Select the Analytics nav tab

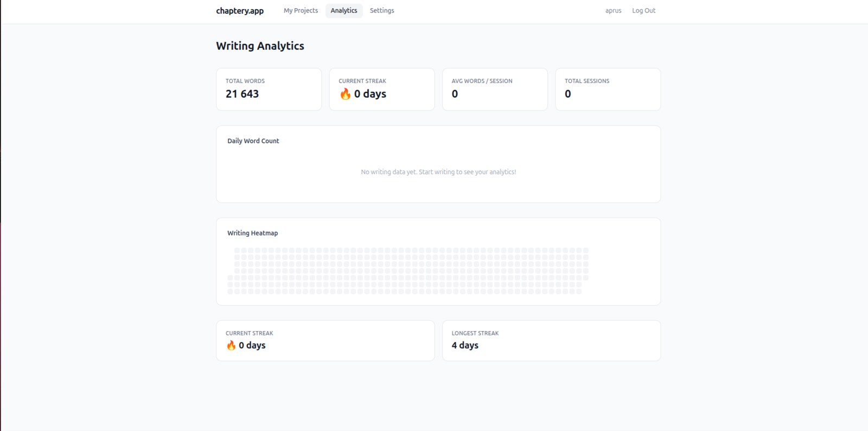click(344, 10)
